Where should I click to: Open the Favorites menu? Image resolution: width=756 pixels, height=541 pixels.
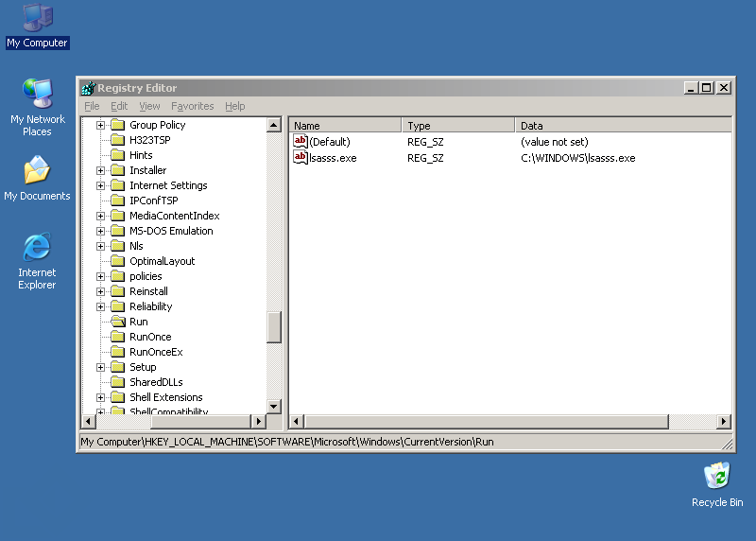tap(193, 106)
